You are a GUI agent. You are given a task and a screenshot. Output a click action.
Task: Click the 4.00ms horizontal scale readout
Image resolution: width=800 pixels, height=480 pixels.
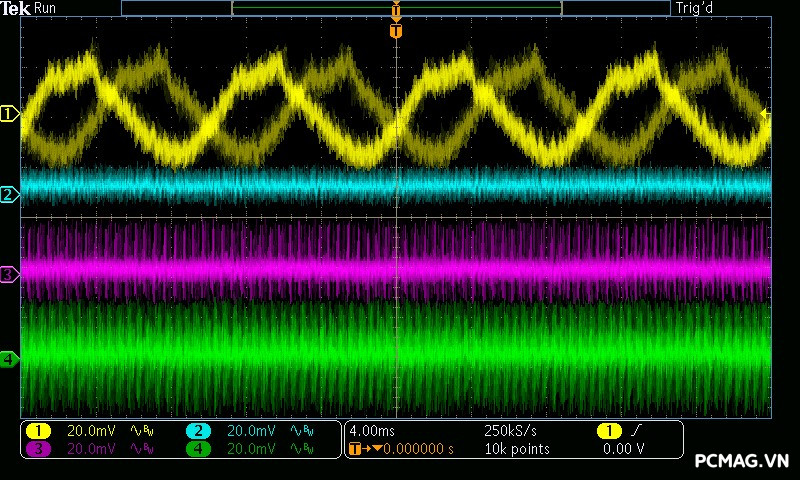click(374, 430)
